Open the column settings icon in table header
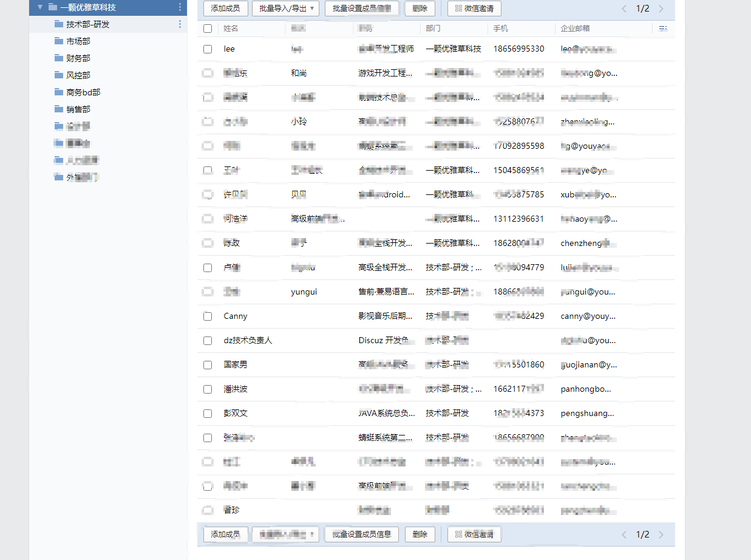Image resolution: width=751 pixels, height=560 pixels. click(662, 29)
